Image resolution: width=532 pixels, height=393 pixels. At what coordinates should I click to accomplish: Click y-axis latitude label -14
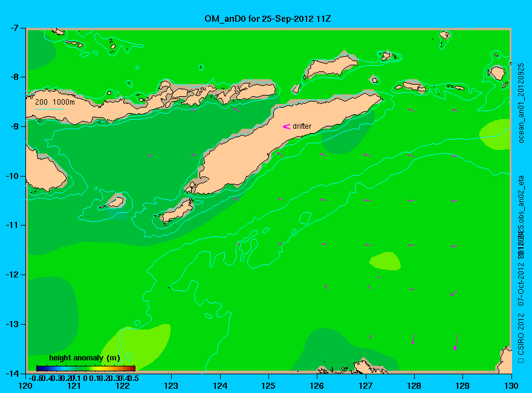tap(11, 373)
